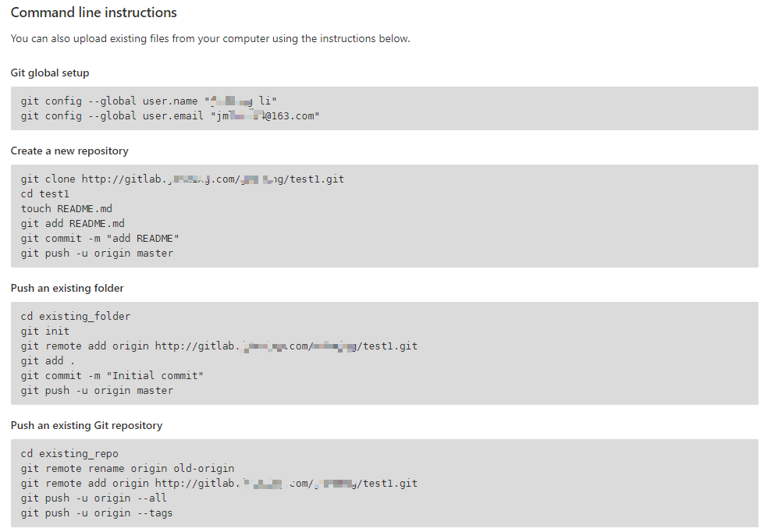Viewport: 764px width, 532px height.
Task: Click the git remote rename origin line
Action: click(x=128, y=469)
